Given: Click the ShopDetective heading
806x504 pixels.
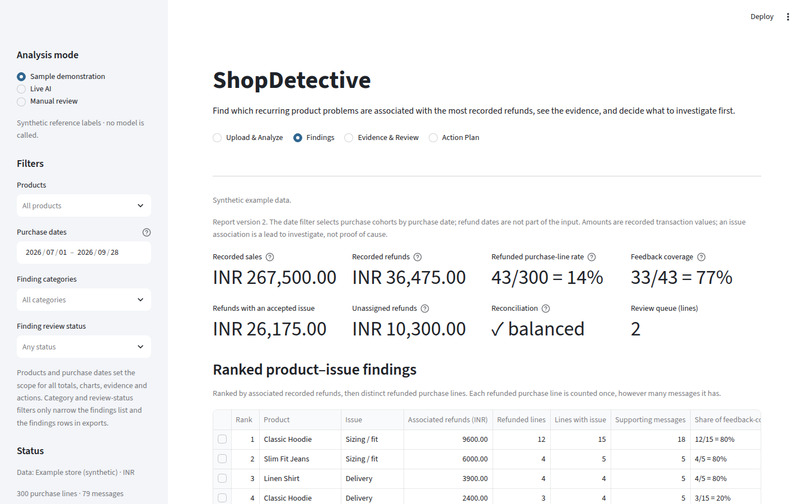Looking at the screenshot, I should [291, 80].
